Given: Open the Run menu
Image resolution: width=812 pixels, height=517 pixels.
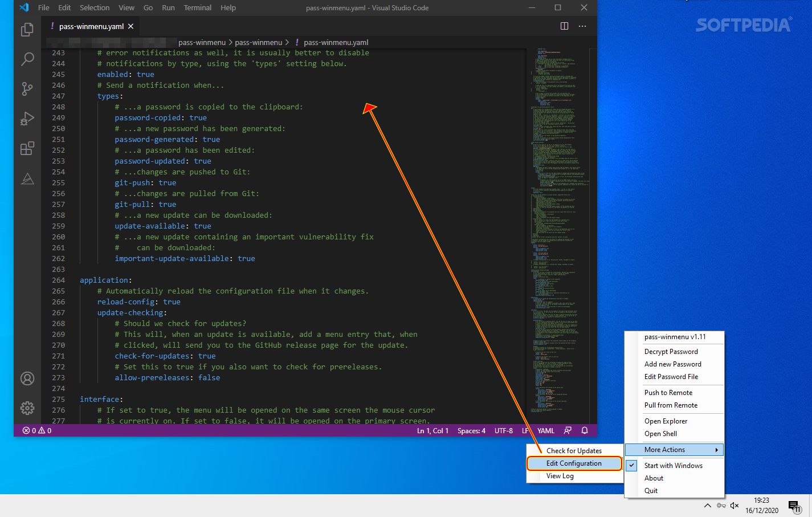Looking at the screenshot, I should (168, 7).
